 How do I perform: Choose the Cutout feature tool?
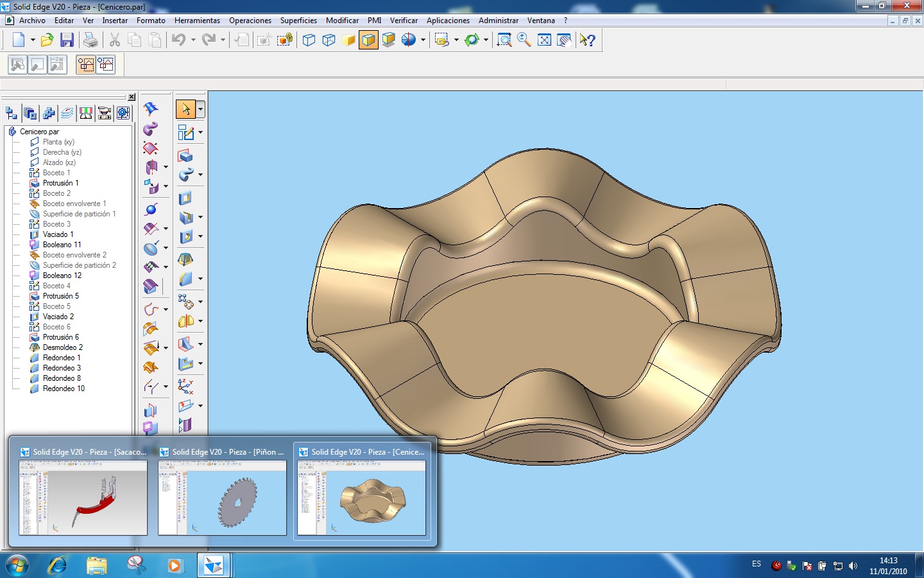[185, 198]
